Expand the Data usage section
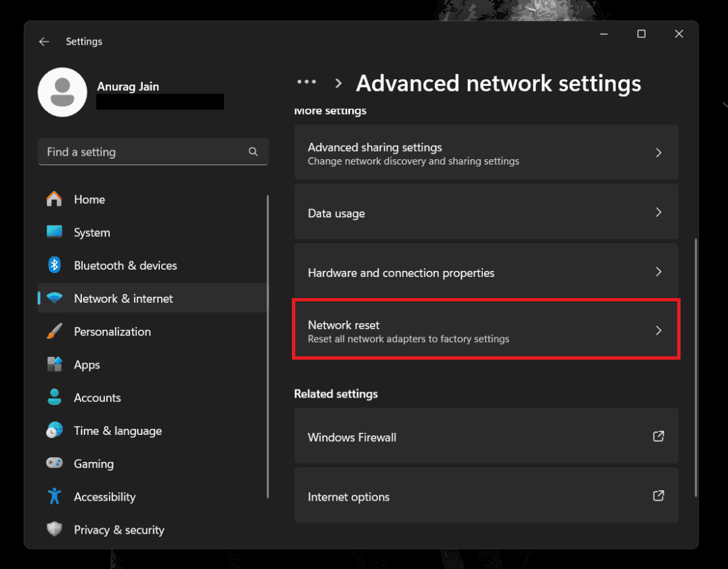This screenshot has height=569, width=728. click(x=486, y=212)
